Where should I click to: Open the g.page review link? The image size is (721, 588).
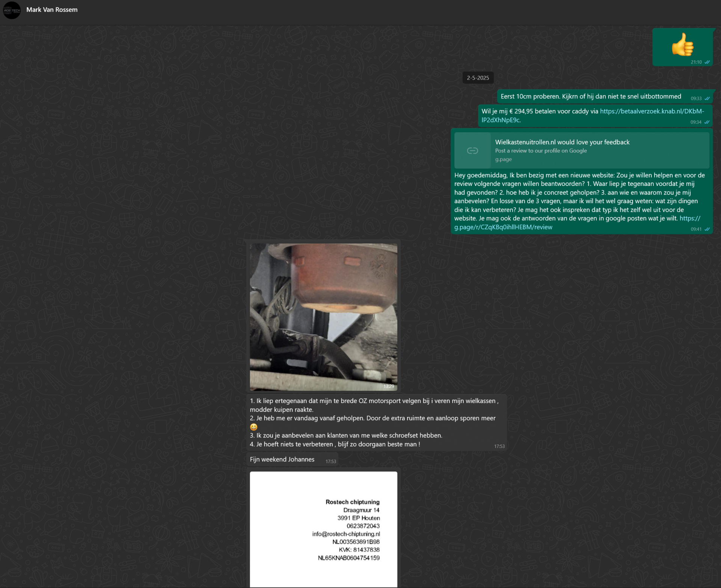[503, 227]
